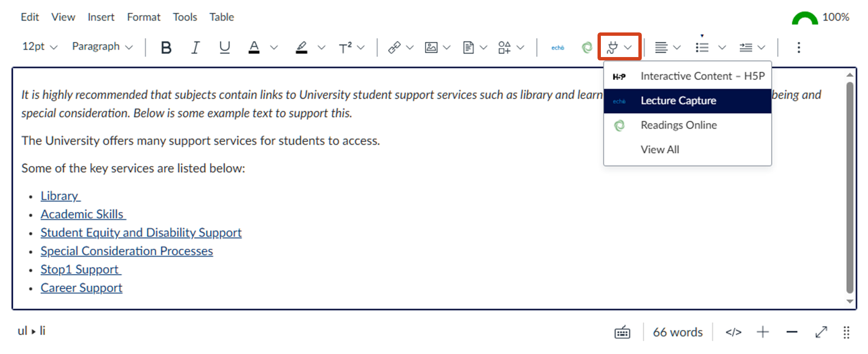
Task: Follow the Library link
Action: coord(60,196)
